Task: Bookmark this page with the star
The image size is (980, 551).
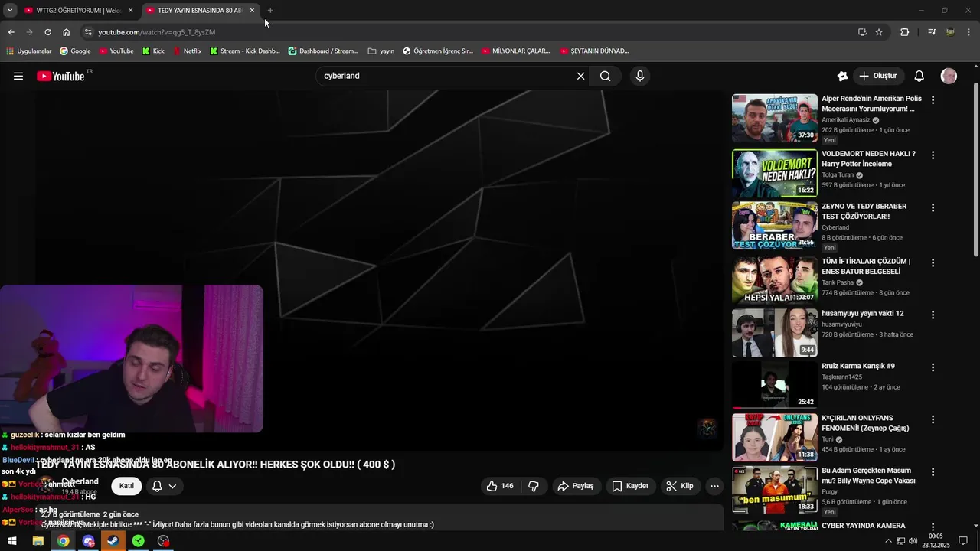Action: point(879,32)
